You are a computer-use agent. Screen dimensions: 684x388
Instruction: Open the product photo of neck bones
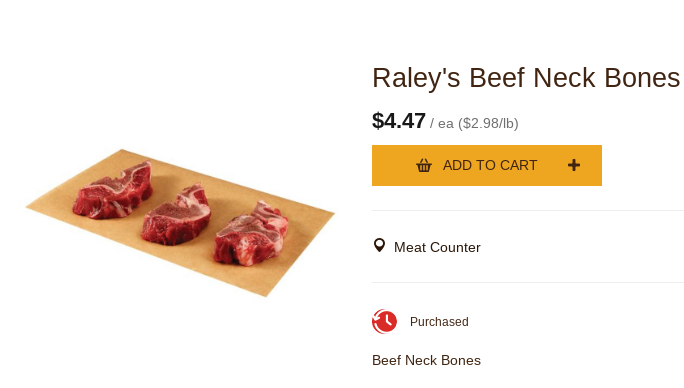180,223
